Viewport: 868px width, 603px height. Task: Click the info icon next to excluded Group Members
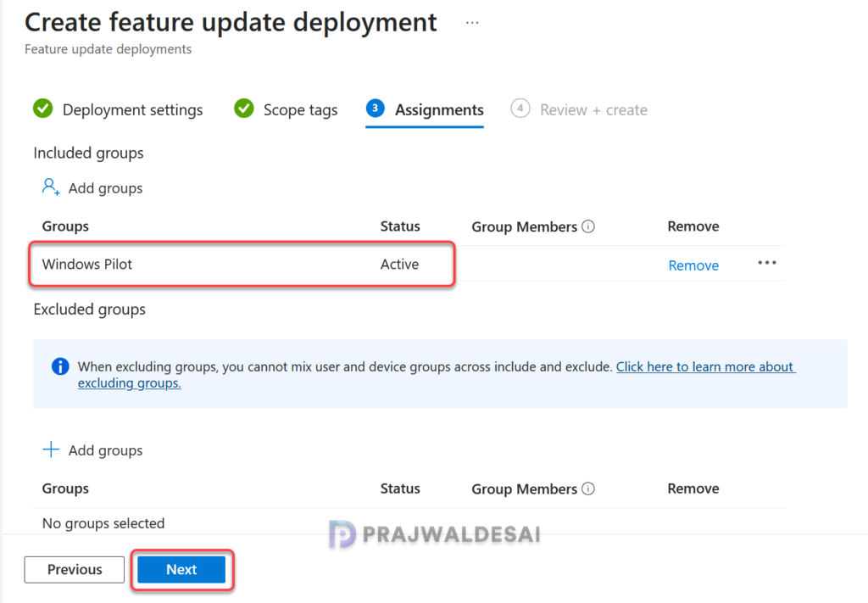point(588,489)
